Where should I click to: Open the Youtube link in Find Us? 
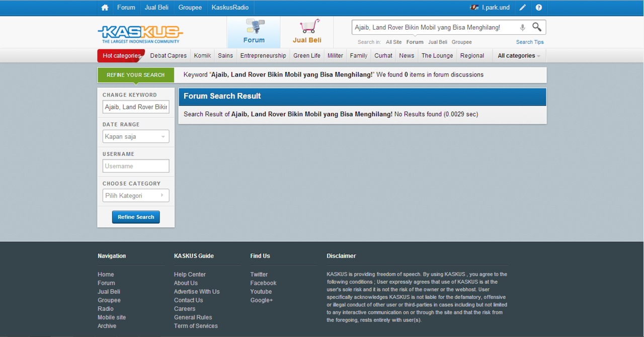[261, 292]
